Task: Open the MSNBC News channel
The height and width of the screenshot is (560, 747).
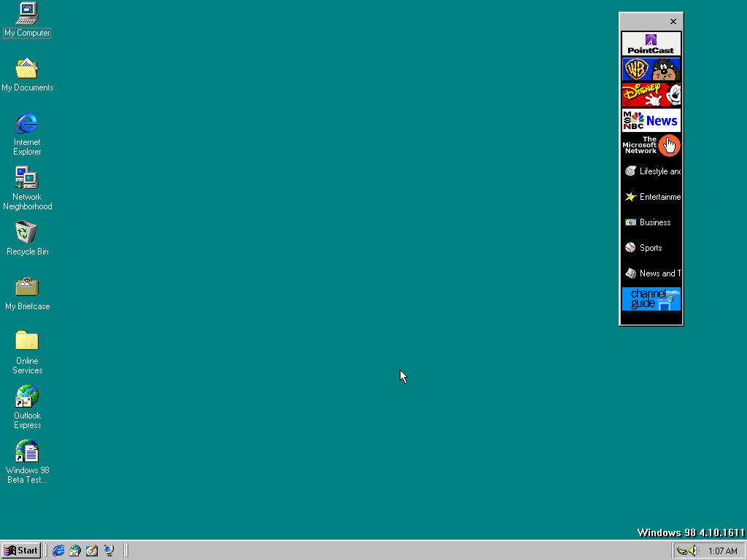Action: point(651,120)
